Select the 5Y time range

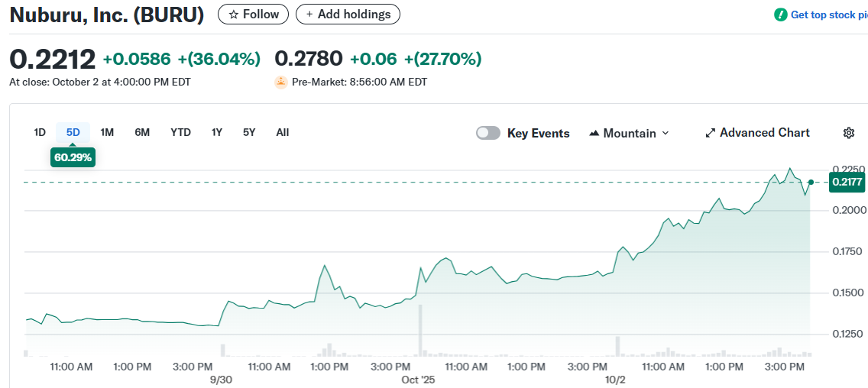click(x=249, y=132)
